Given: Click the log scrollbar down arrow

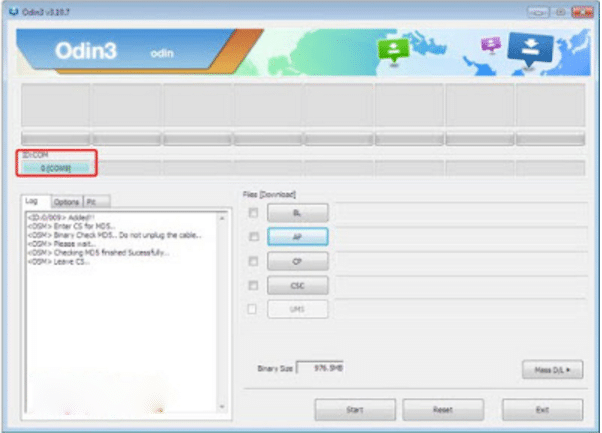Looking at the screenshot, I should pos(222,407).
